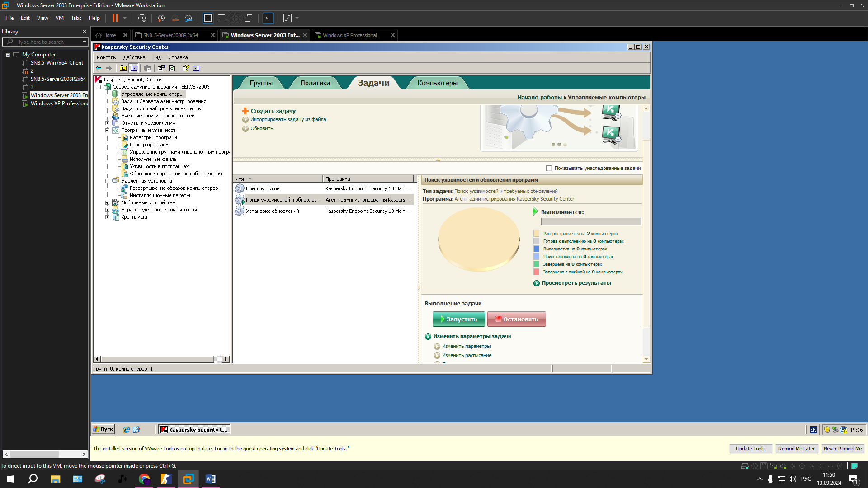
Task: Collapse Удаленная установка tree node
Action: click(108, 181)
